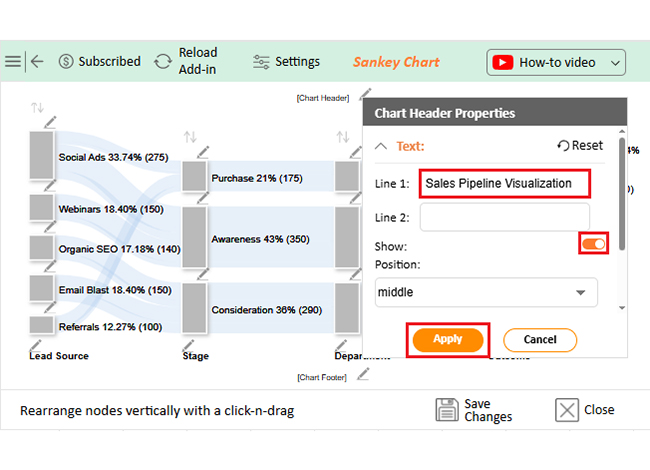Click the pencil icon beside Chart Footer
The height and width of the screenshot is (470, 650).
tap(364, 375)
